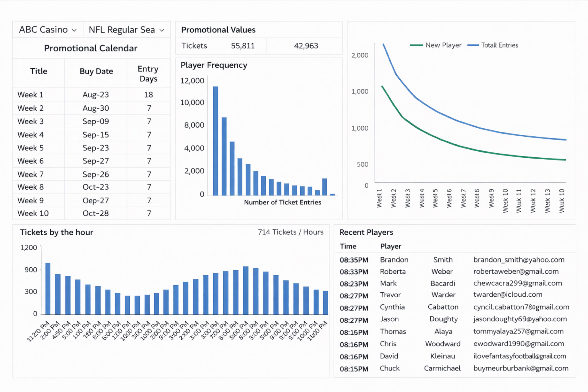Select the Week 1 calendar row
The width and height of the screenshot is (588, 392).
tap(30, 94)
